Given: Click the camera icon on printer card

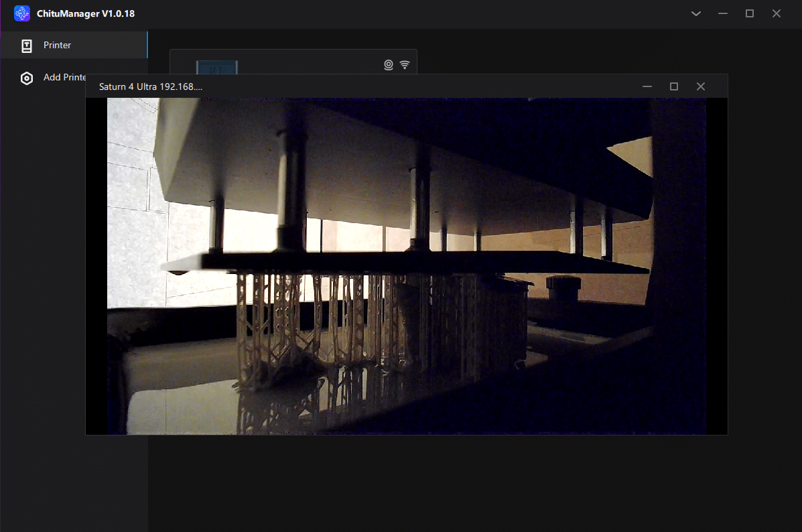Looking at the screenshot, I should [x=389, y=65].
